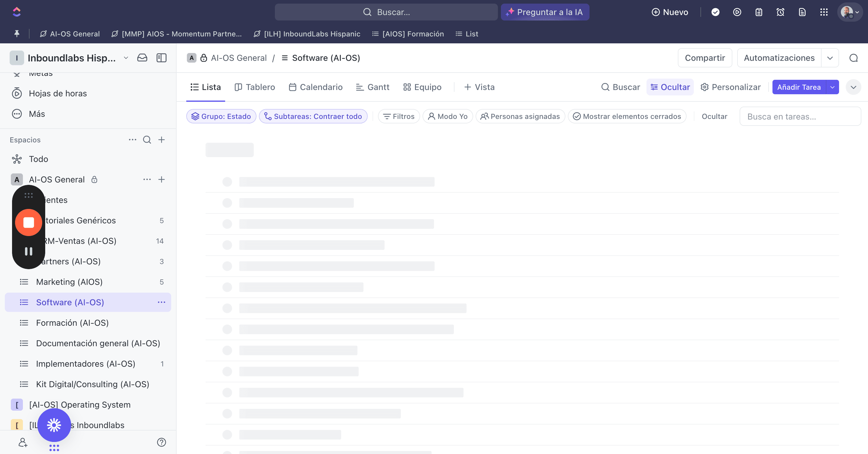This screenshot has height=454, width=868.
Task: Open the Añadir Tarea dropdown arrow
Action: coord(832,87)
